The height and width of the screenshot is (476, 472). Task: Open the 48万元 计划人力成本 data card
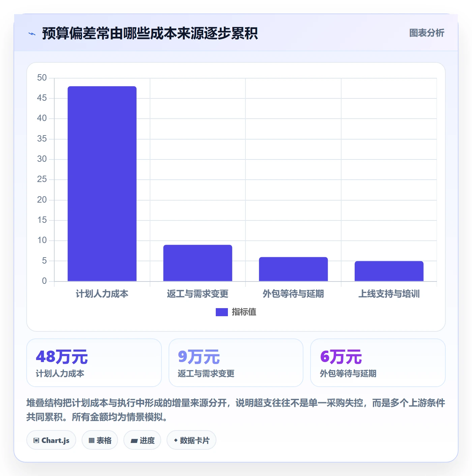(94, 363)
